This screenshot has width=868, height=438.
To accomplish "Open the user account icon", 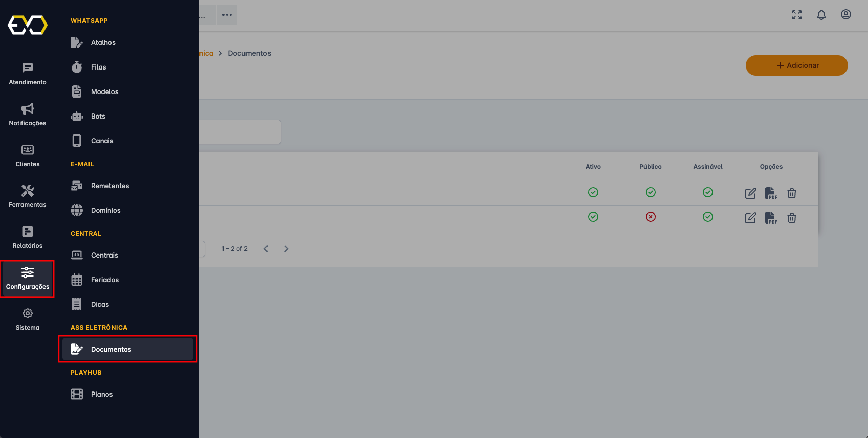I will coord(846,15).
